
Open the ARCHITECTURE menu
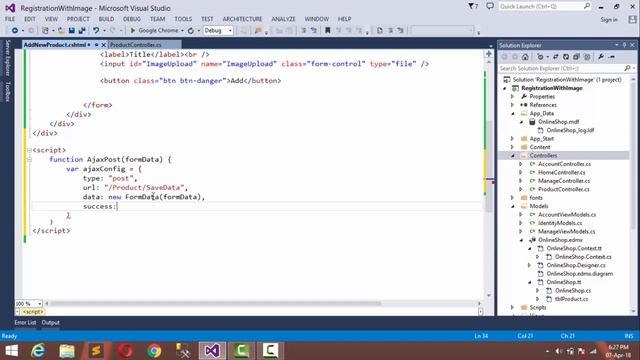[x=242, y=19]
